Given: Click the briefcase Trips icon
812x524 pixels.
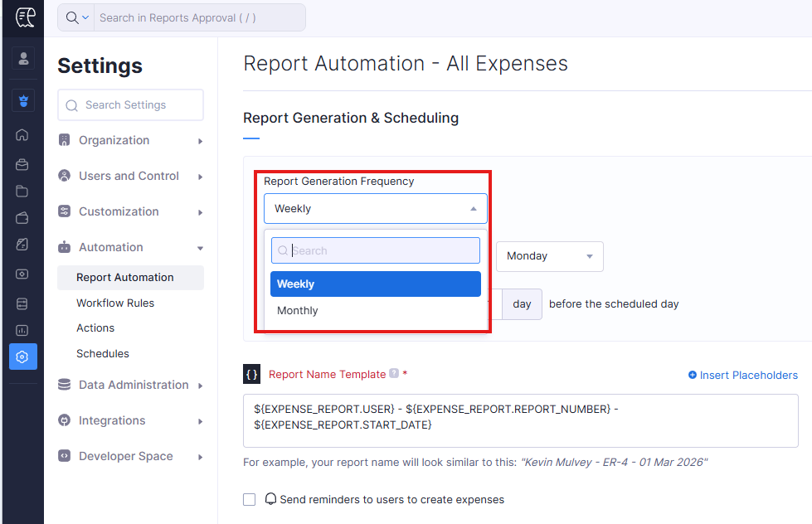Looking at the screenshot, I should [x=22, y=164].
